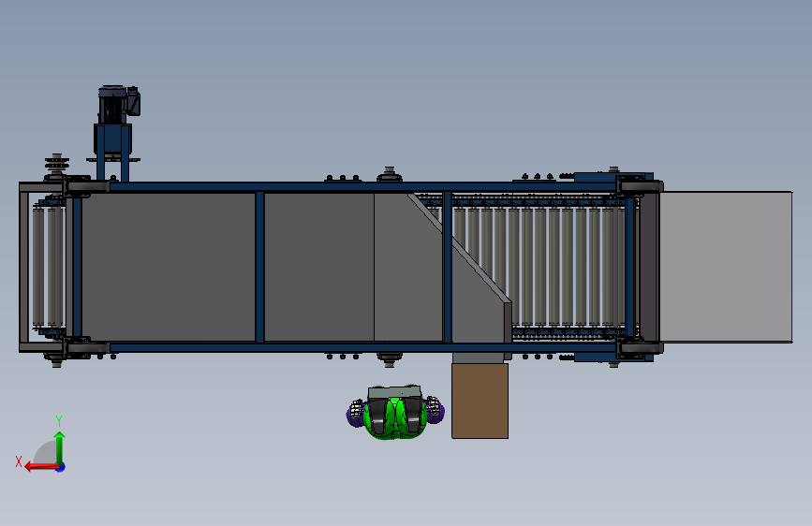Select the belt pulley at the top-left corner
Viewport: 812px width, 526px height.
(x=56, y=165)
